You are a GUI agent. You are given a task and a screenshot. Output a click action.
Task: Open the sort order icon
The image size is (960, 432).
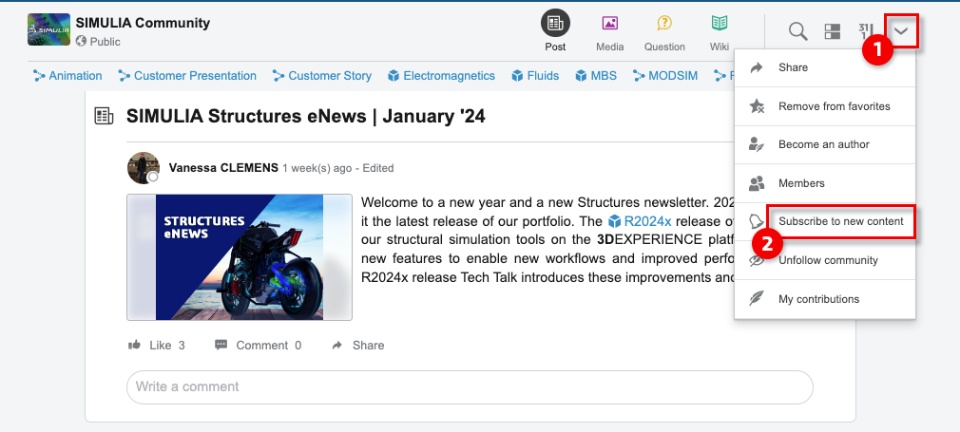[x=866, y=31]
